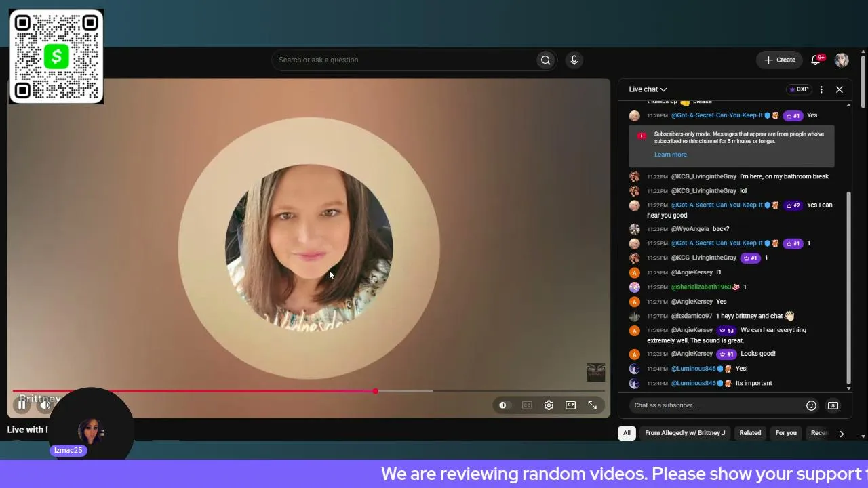The image size is (868, 488).
Task: Open the chat three-dot options menu
Action: pyautogui.click(x=821, y=89)
